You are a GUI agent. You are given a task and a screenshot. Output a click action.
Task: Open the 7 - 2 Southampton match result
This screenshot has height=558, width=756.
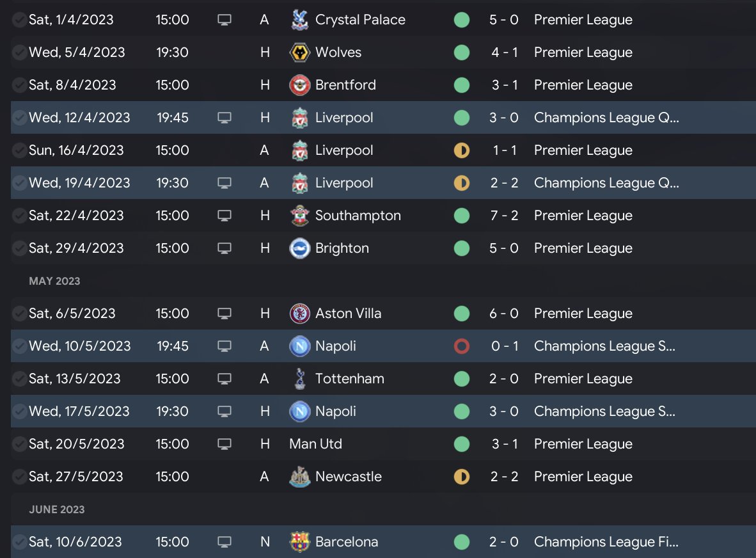[x=504, y=216]
